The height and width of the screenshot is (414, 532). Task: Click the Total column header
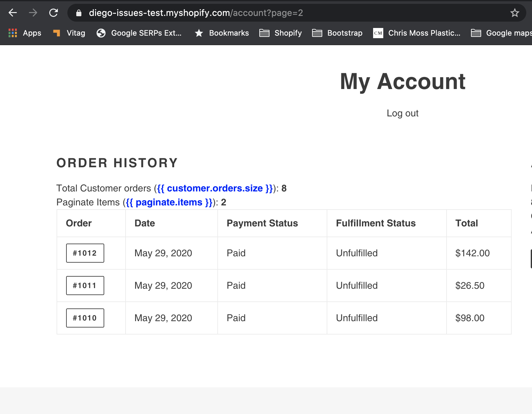tap(467, 223)
